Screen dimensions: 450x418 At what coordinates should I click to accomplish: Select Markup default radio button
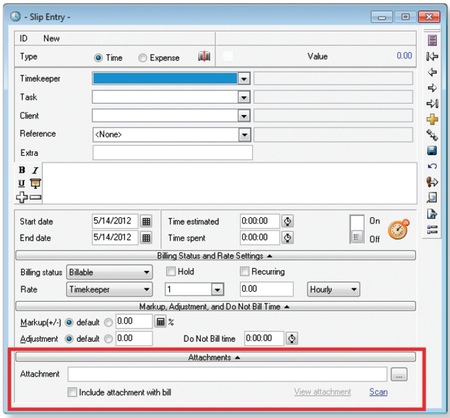(69, 323)
